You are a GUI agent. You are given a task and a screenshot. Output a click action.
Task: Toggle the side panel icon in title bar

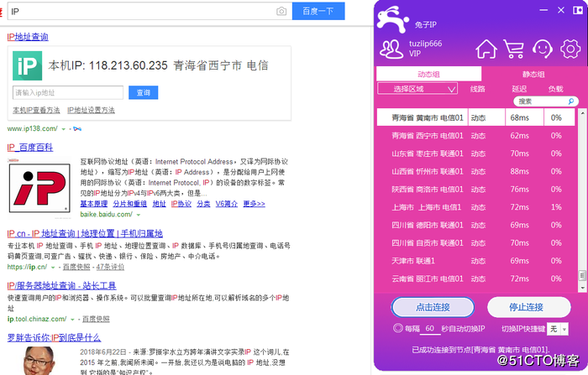coord(578,10)
